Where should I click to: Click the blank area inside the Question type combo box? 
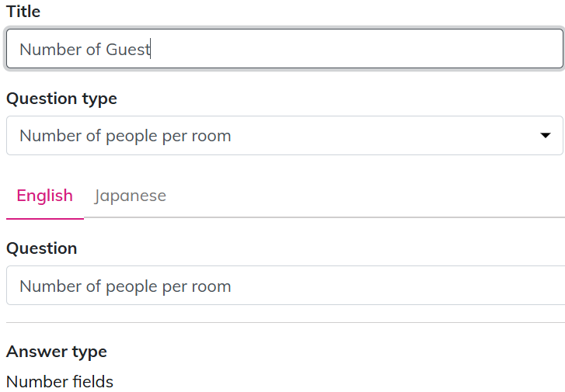(x=389, y=136)
